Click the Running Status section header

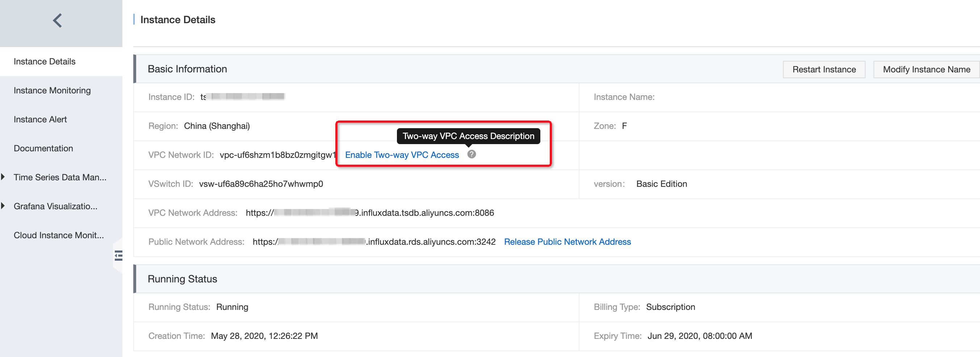point(182,279)
